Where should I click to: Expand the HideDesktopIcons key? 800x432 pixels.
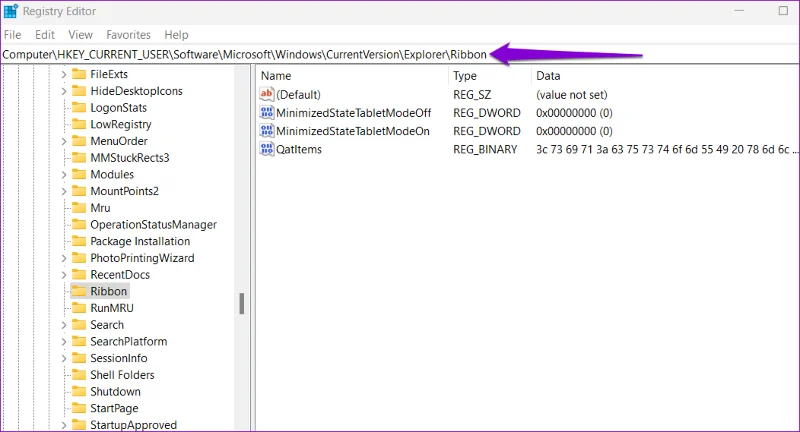point(64,91)
